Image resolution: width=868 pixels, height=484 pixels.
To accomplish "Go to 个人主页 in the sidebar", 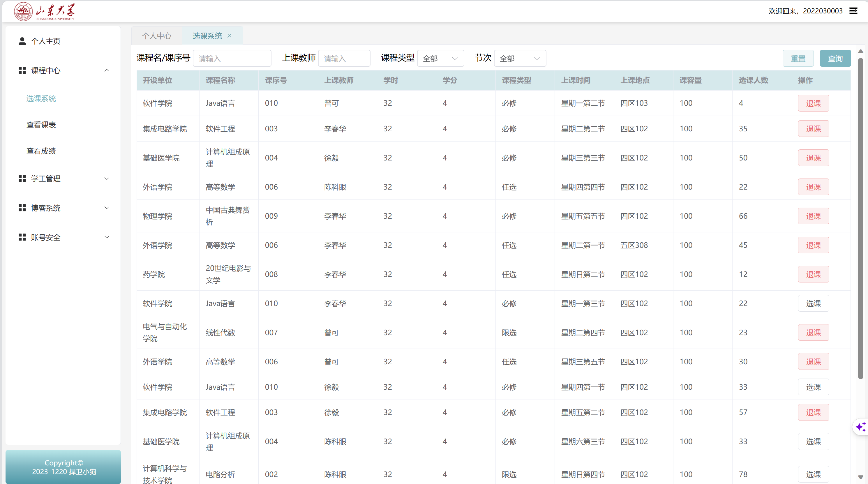I will tap(46, 41).
